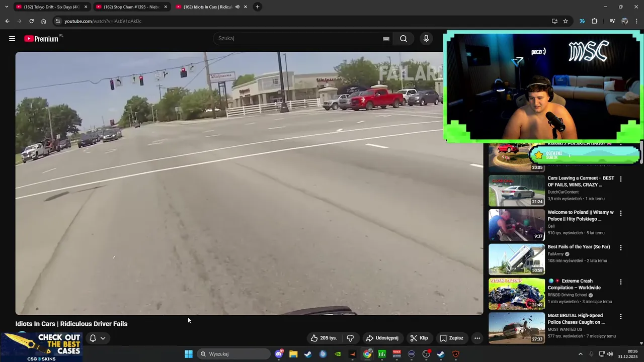Screen dimensions: 644x362
Task: Open Extreme Crash Compilation thumbnail
Action: click(517, 294)
